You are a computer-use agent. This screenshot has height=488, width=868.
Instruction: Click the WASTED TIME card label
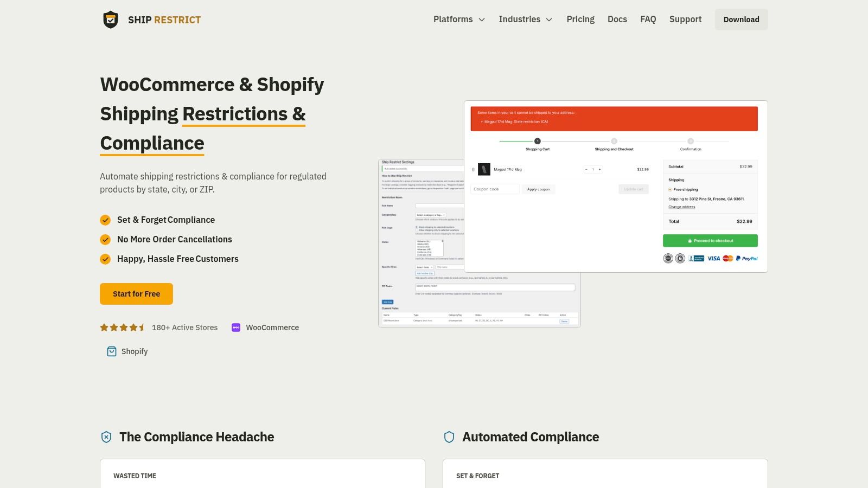[x=135, y=476]
